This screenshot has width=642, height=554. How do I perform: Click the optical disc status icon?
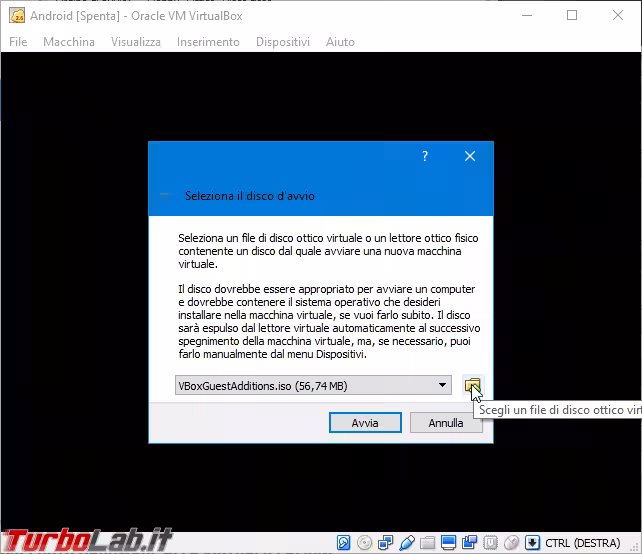pyautogui.click(x=365, y=543)
